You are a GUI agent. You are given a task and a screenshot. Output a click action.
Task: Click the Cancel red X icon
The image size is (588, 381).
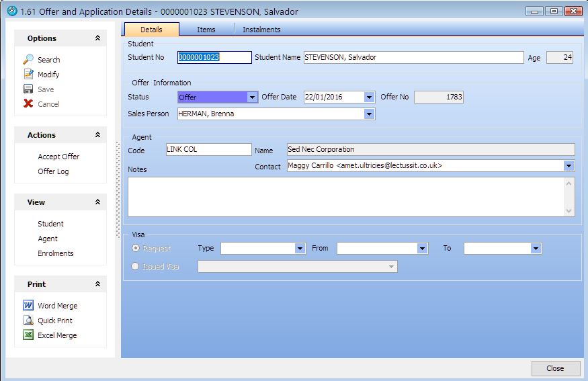(x=28, y=104)
